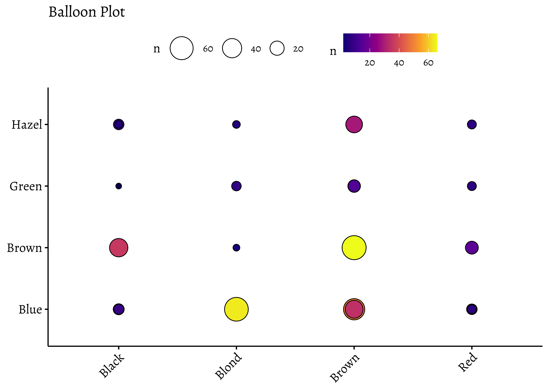The height and width of the screenshot is (392, 549).
Task: Click the orange-ringed Brown hair, Blue eyes bubble
Action: point(354,309)
